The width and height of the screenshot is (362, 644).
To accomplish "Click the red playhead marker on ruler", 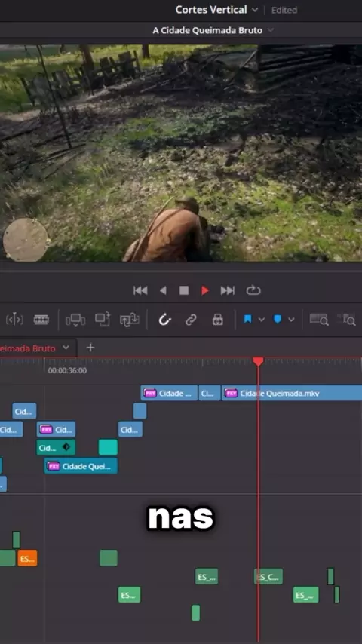I will click(258, 361).
